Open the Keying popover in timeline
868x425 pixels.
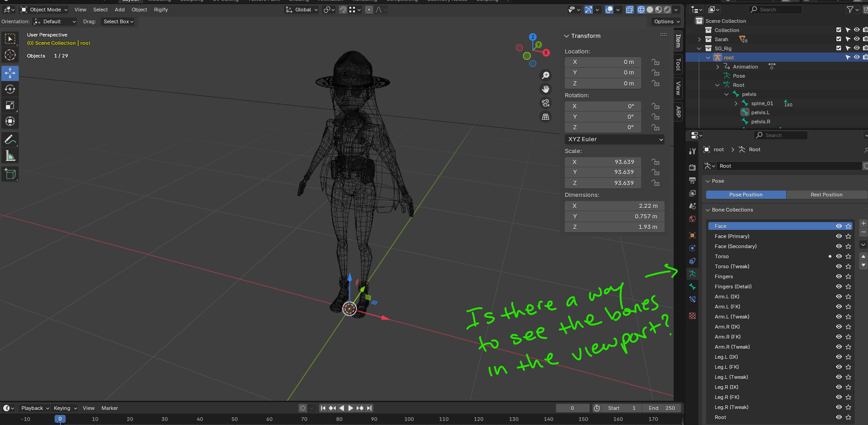[65, 408]
